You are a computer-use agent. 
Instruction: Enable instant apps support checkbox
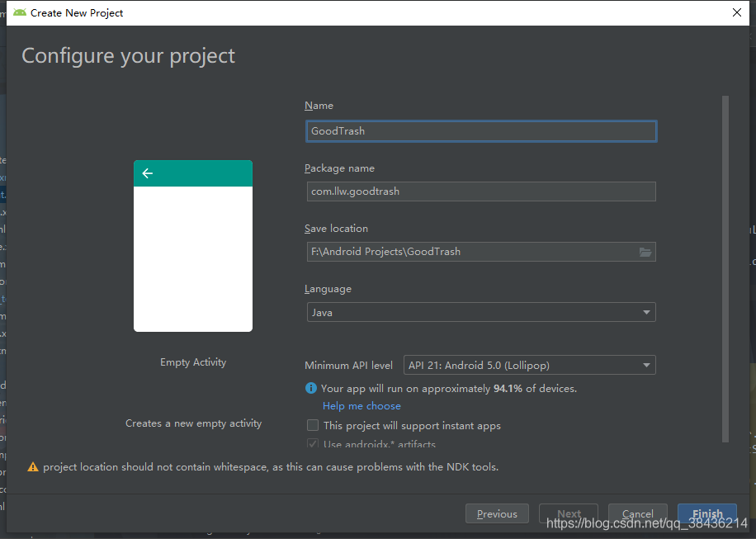click(x=313, y=425)
